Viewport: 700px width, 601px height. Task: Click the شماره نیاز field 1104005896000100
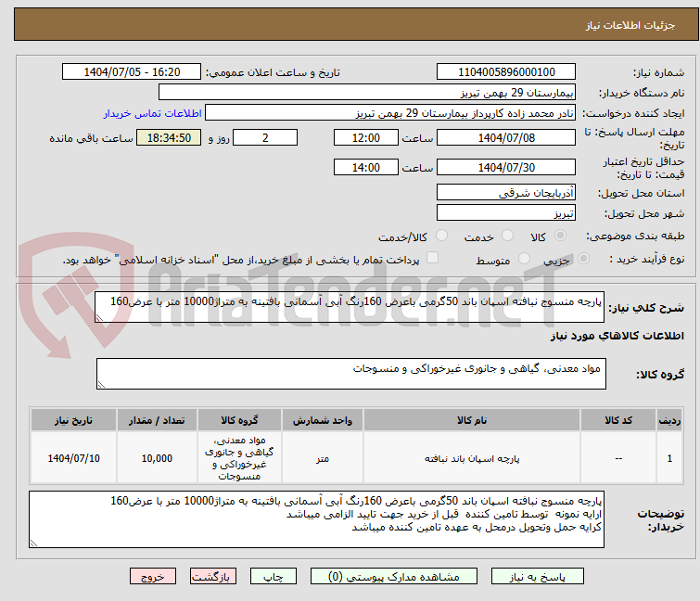point(506,72)
